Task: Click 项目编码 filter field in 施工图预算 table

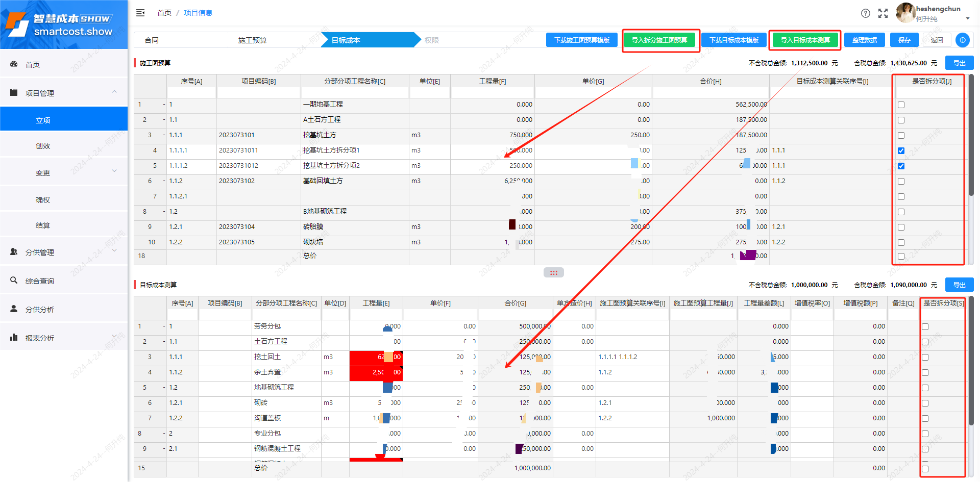Action: (259, 92)
